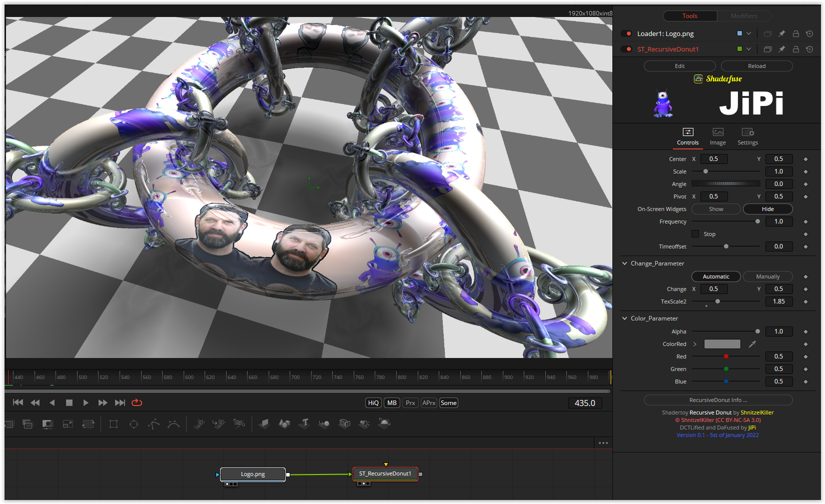Add a Shape 3D node
The width and height of the screenshot is (825, 504).
click(x=285, y=424)
